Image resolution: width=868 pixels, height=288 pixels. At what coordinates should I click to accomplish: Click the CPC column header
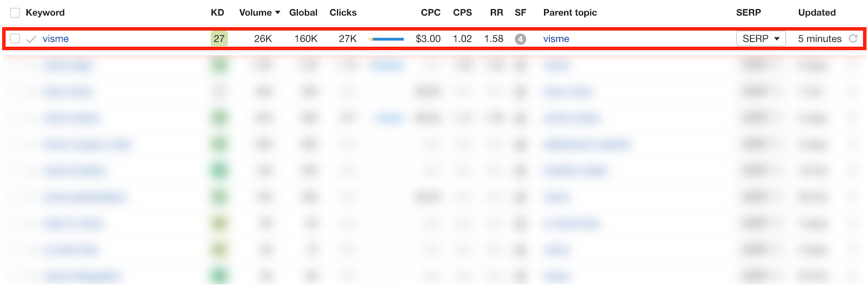point(431,12)
